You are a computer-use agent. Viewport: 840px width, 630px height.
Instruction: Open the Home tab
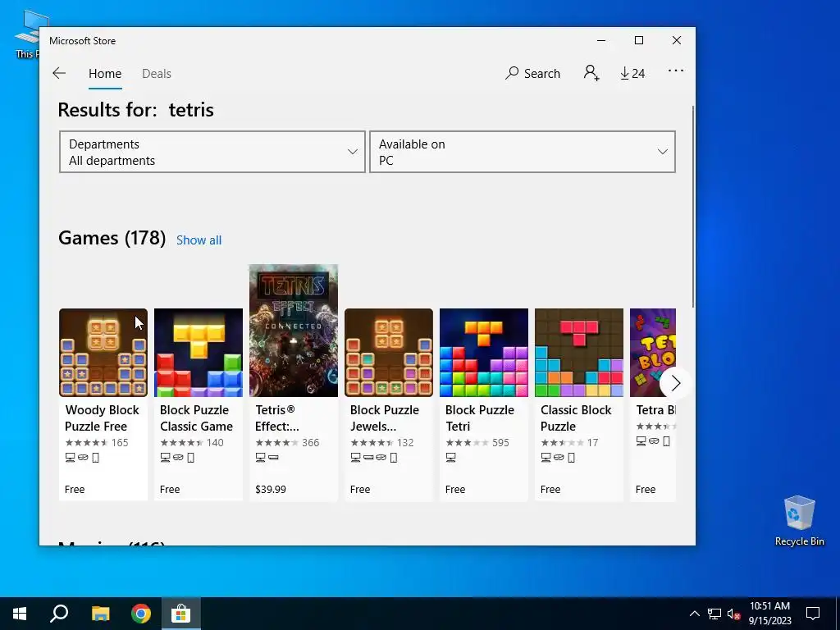pos(105,73)
